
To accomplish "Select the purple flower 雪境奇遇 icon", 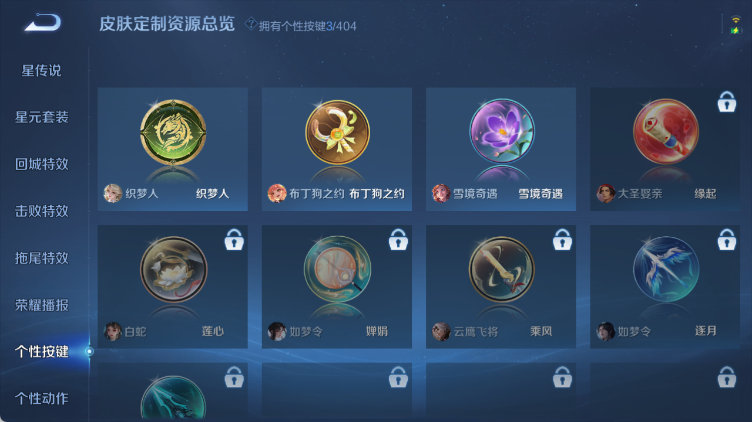I will 502,131.
